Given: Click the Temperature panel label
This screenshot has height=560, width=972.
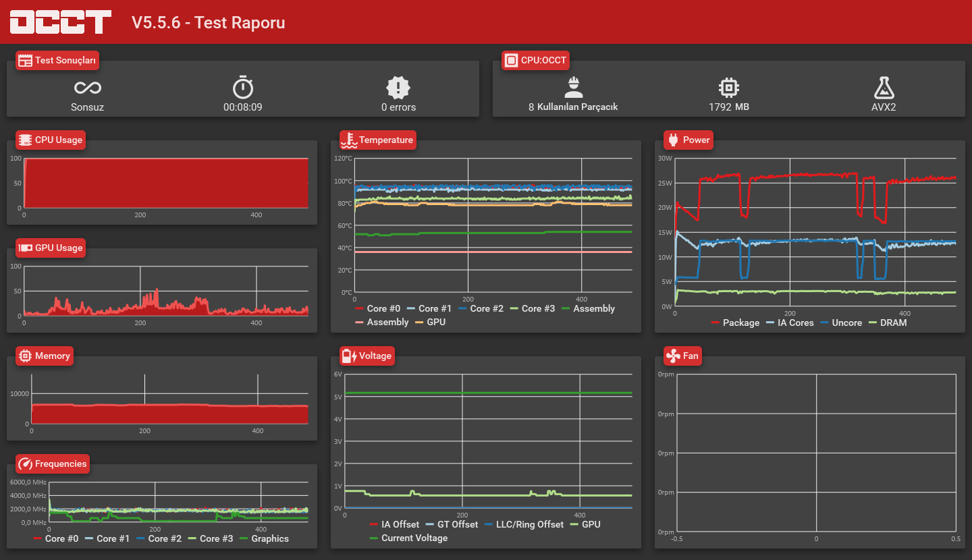Looking at the screenshot, I should click(x=386, y=140).
